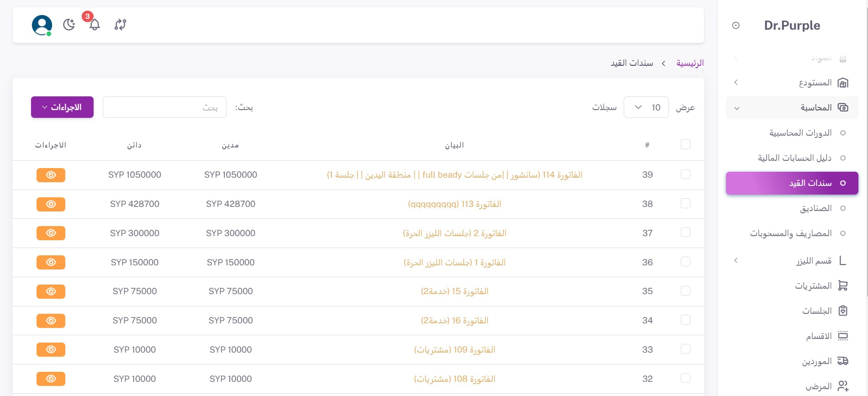This screenshot has height=396, width=868.
Task: Click the sidebar pin circle icon near Dr.Purple
Action: tap(736, 26)
